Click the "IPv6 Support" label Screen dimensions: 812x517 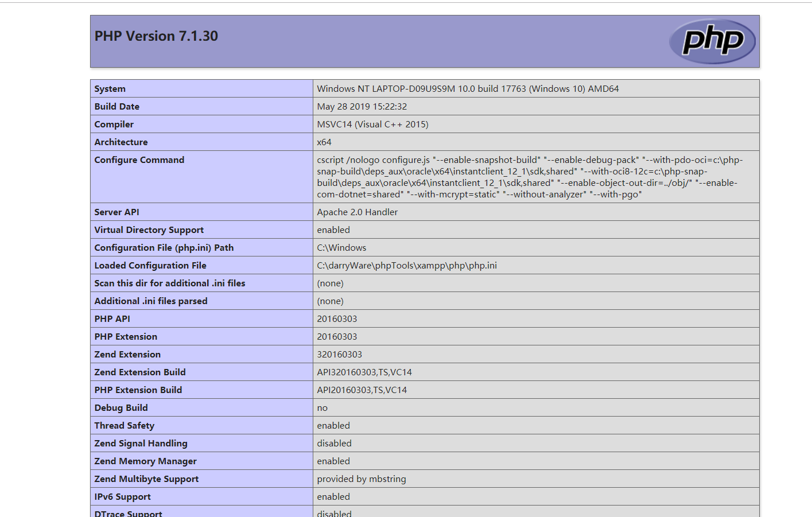tap(123, 497)
